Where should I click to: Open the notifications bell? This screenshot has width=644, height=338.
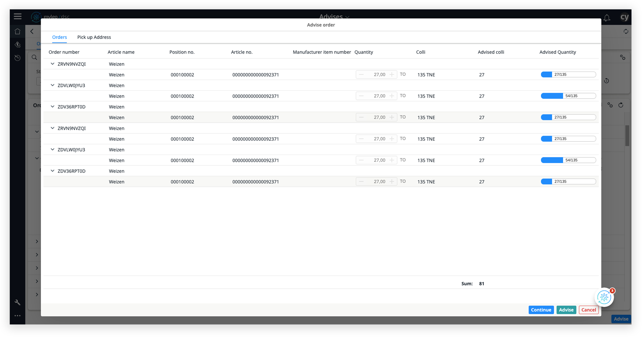[x=606, y=18]
